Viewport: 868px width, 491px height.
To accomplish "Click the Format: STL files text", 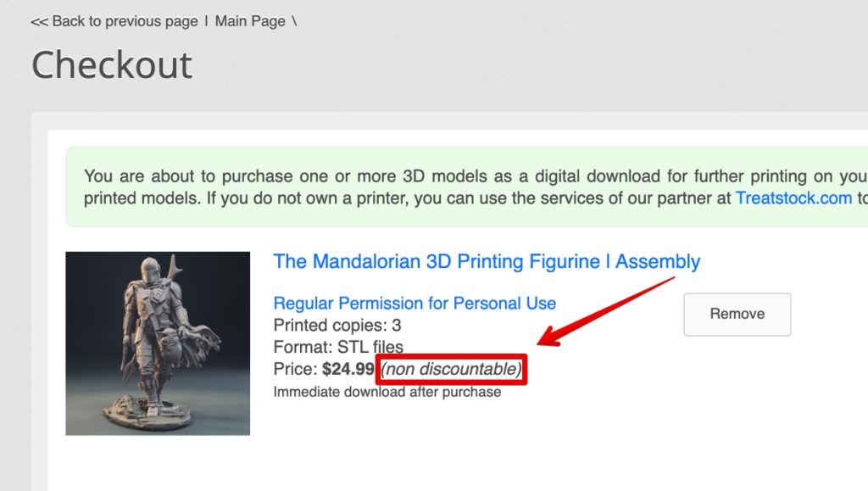I will click(338, 347).
